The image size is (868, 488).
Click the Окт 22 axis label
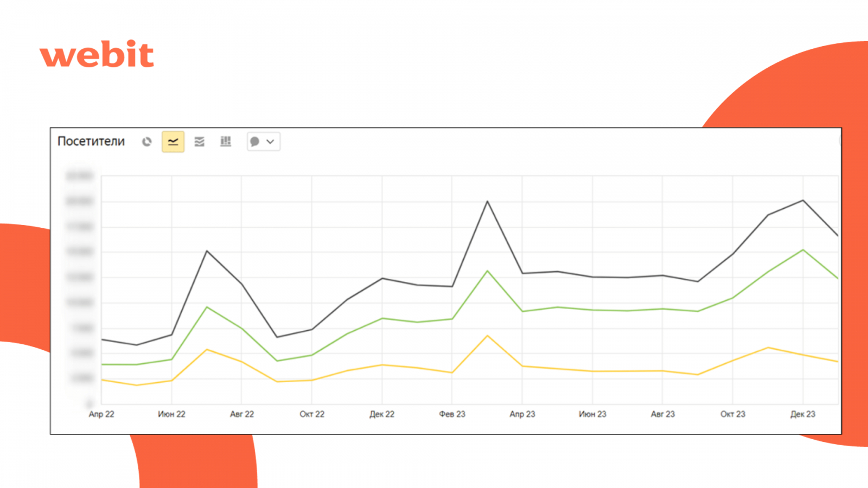pos(312,414)
